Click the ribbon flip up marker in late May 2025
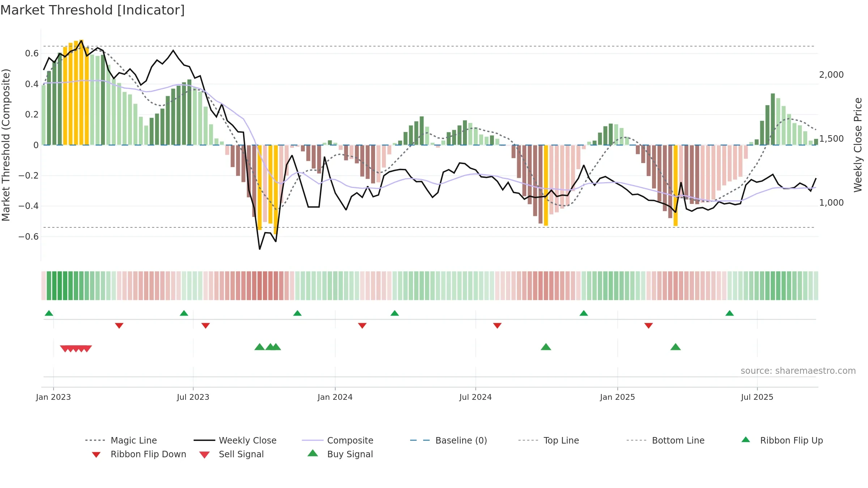Screen dimensions: 868x488 point(729,313)
